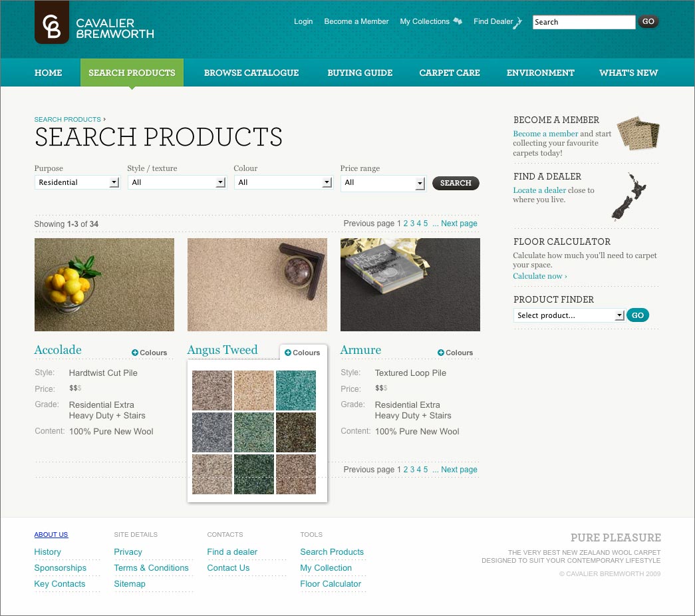The width and height of the screenshot is (695, 616).
Task: Click carpet samples image in Become a Member
Action: click(638, 133)
